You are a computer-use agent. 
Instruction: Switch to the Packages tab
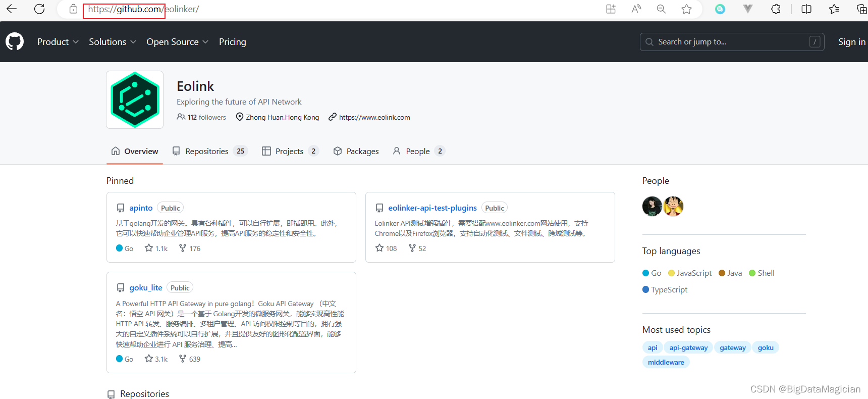tap(356, 151)
